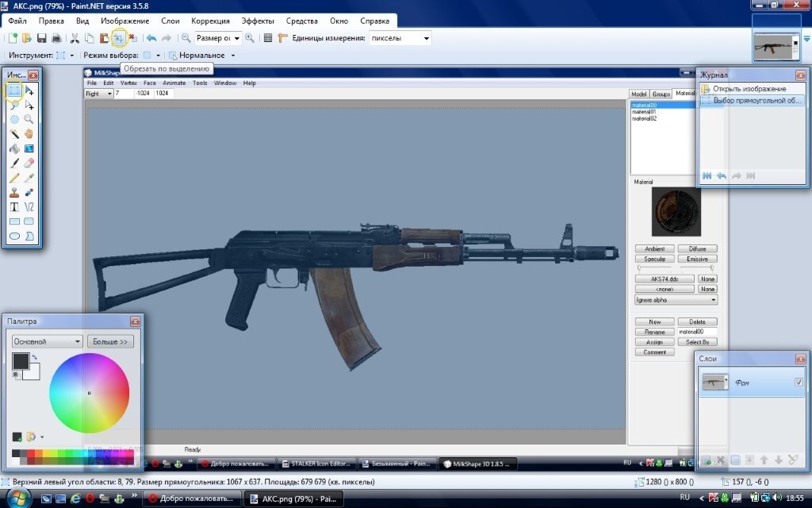
Task: Activate the Text tool
Action: pos(14,206)
